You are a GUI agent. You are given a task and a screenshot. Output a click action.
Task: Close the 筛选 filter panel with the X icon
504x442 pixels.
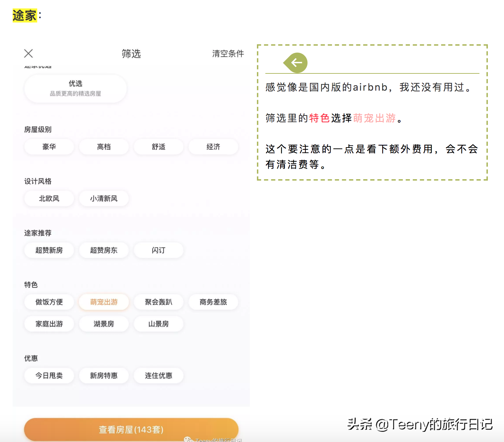[28, 53]
